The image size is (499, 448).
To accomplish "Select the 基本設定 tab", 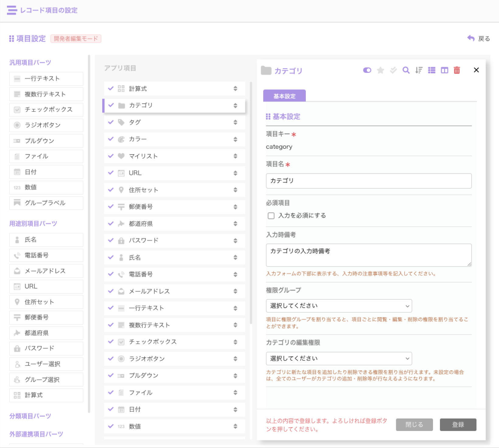I will tap(284, 96).
